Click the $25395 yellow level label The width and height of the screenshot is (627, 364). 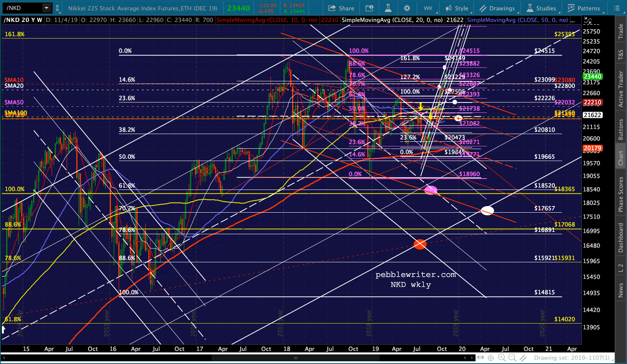(x=565, y=34)
